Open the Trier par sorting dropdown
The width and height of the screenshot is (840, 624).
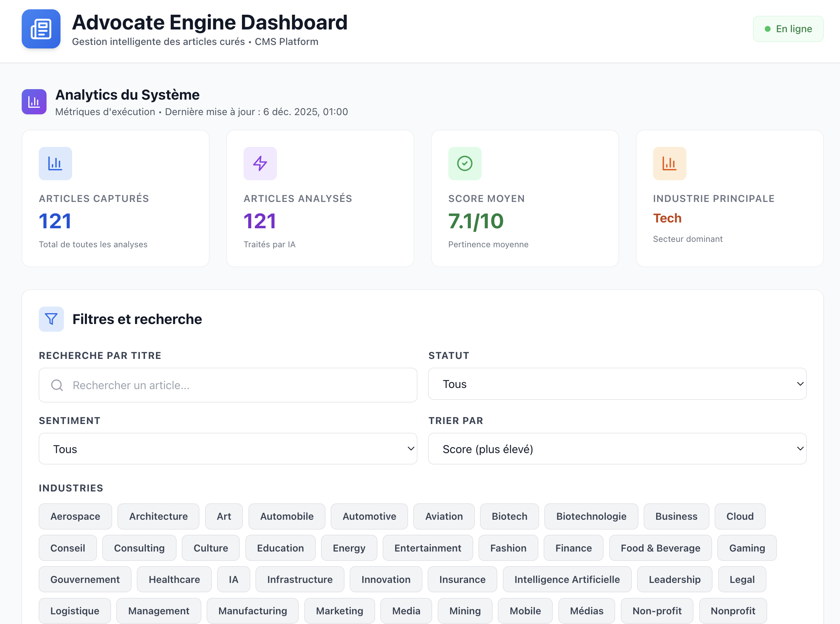pyautogui.click(x=617, y=448)
